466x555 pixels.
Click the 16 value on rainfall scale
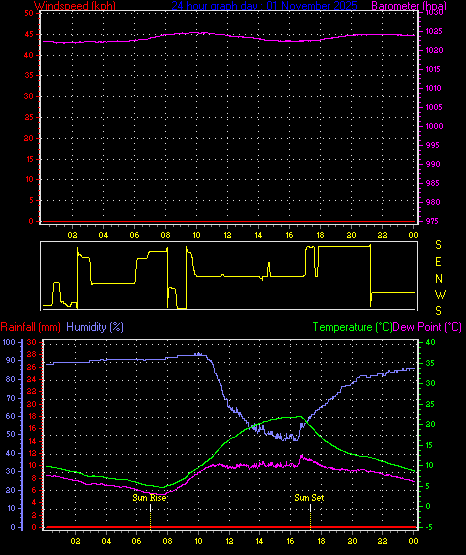point(32,429)
